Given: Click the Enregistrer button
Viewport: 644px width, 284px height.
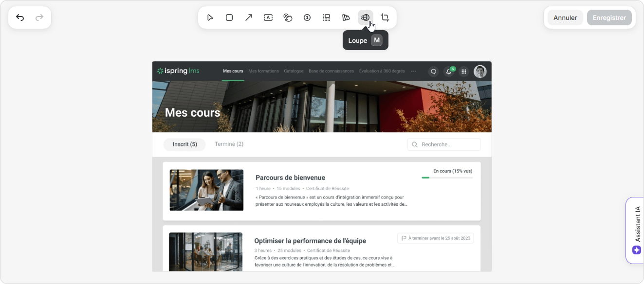Looking at the screenshot, I should click(x=609, y=18).
